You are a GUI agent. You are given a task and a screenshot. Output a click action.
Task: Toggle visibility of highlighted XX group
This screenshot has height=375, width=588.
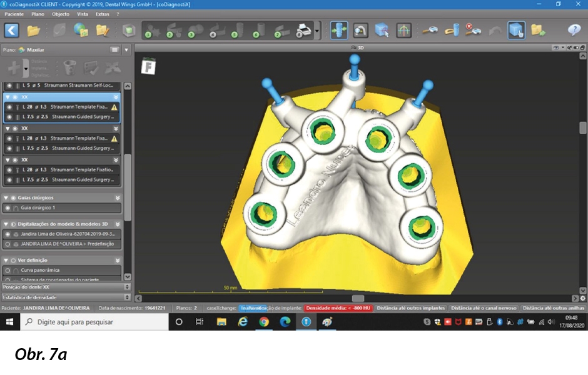tap(16, 97)
